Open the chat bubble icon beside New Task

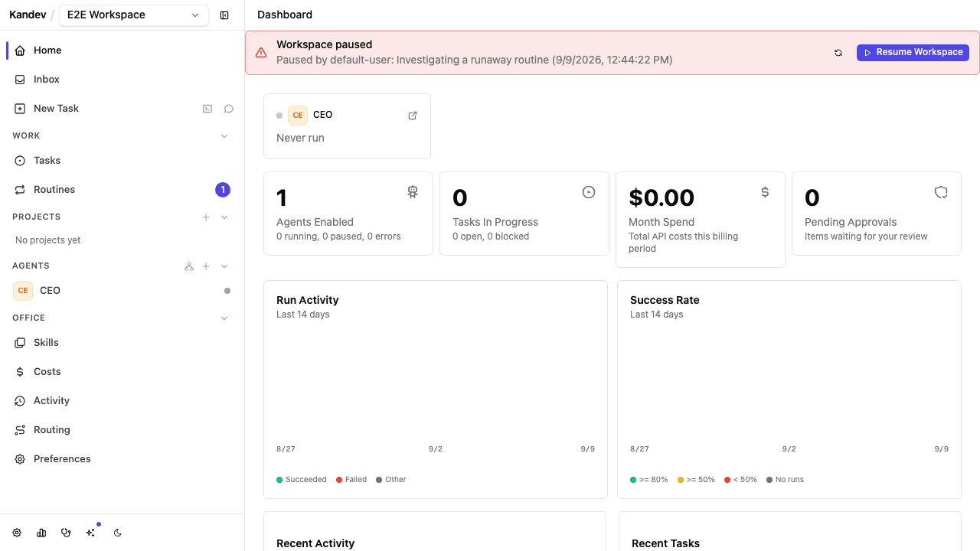tap(229, 109)
